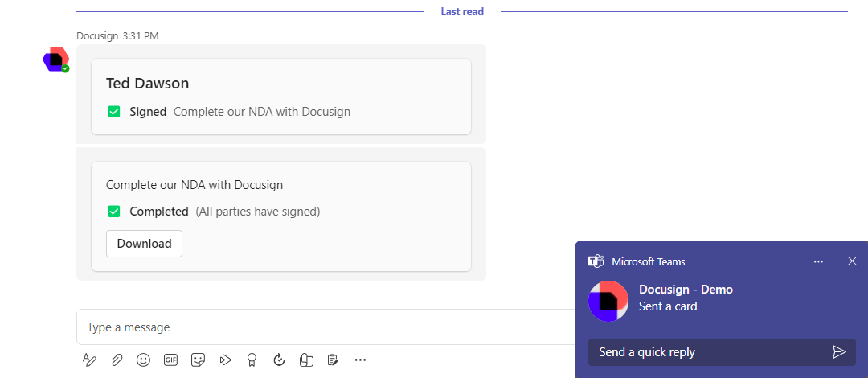
Task: Click the Viva Learning icon
Action: pos(306,360)
